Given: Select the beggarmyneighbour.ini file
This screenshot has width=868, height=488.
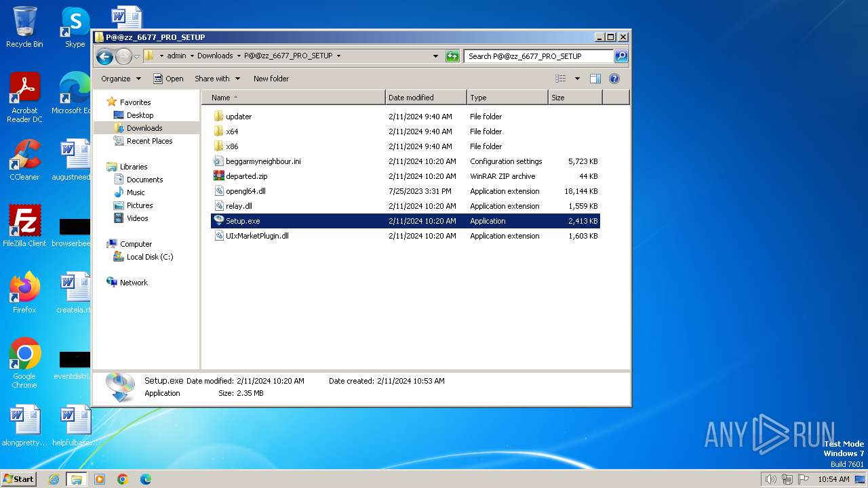Looking at the screenshot, I should point(406,161).
